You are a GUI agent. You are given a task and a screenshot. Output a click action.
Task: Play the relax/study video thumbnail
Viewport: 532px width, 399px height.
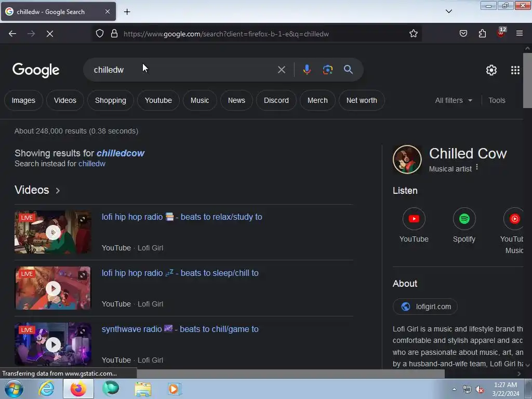pos(53,232)
